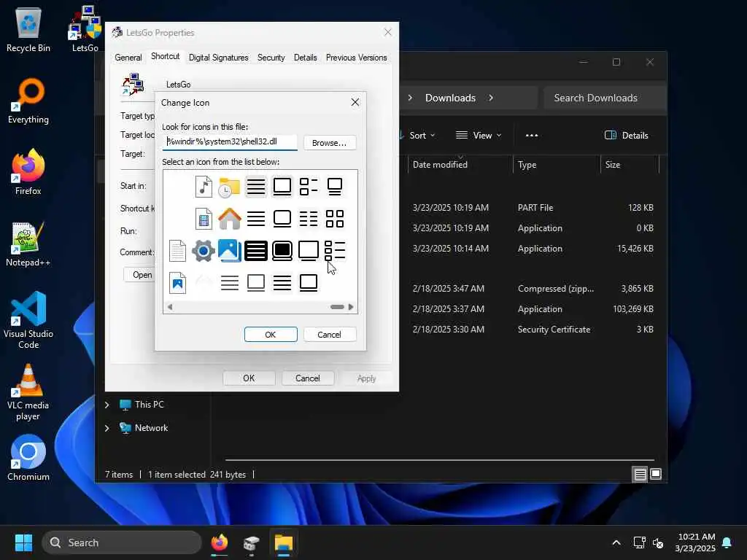
Task: Switch Explorer to details list view
Action: point(640,474)
